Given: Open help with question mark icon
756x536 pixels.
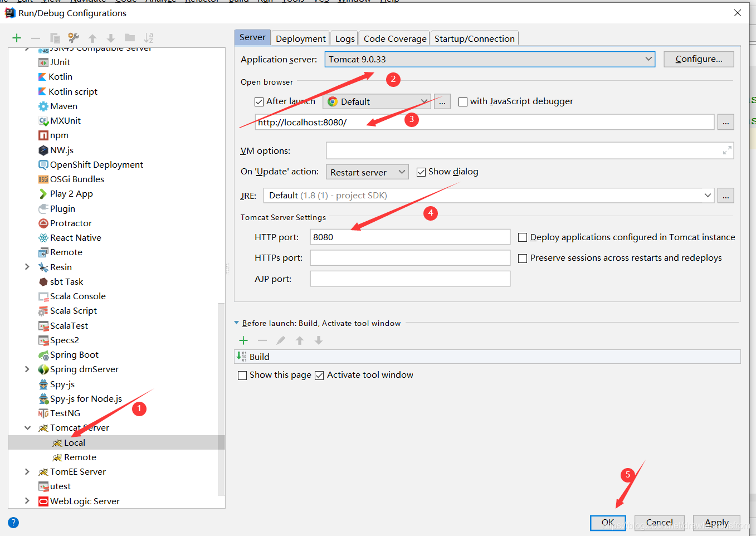Looking at the screenshot, I should pyautogui.click(x=13, y=523).
